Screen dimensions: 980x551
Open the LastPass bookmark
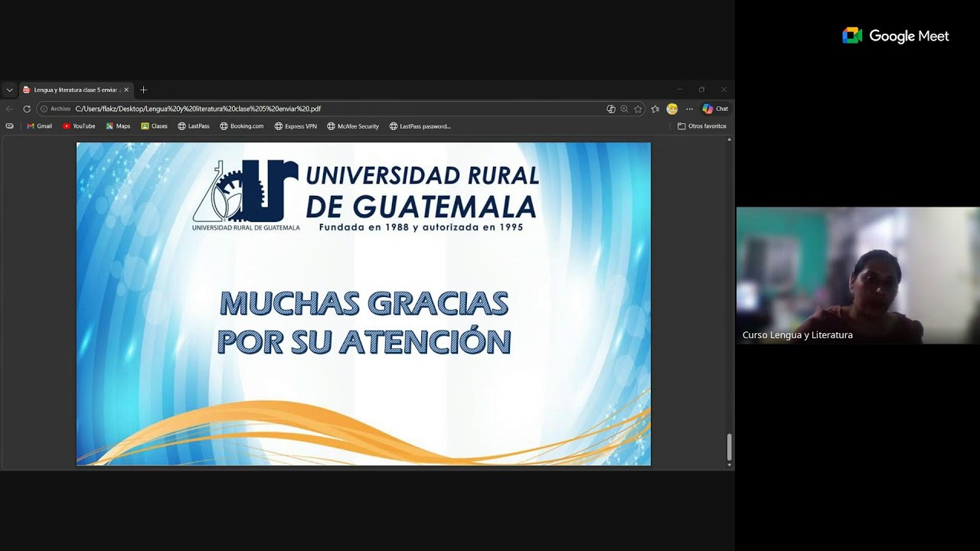click(193, 126)
